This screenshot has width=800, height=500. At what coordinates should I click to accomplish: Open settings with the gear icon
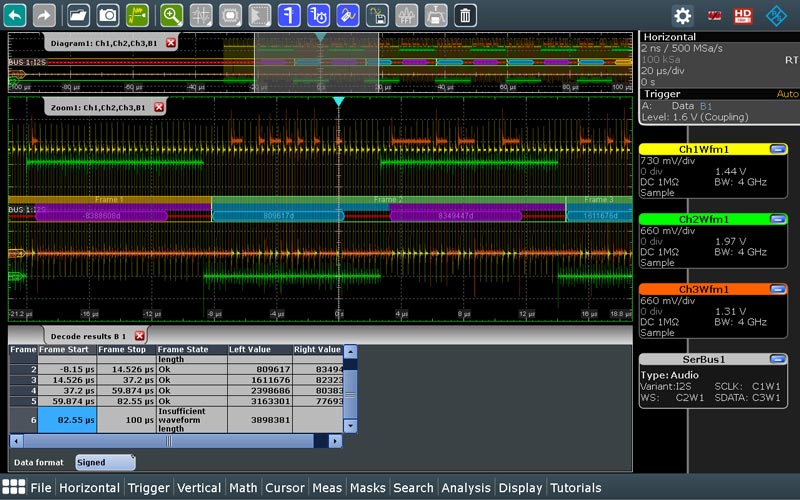(683, 15)
